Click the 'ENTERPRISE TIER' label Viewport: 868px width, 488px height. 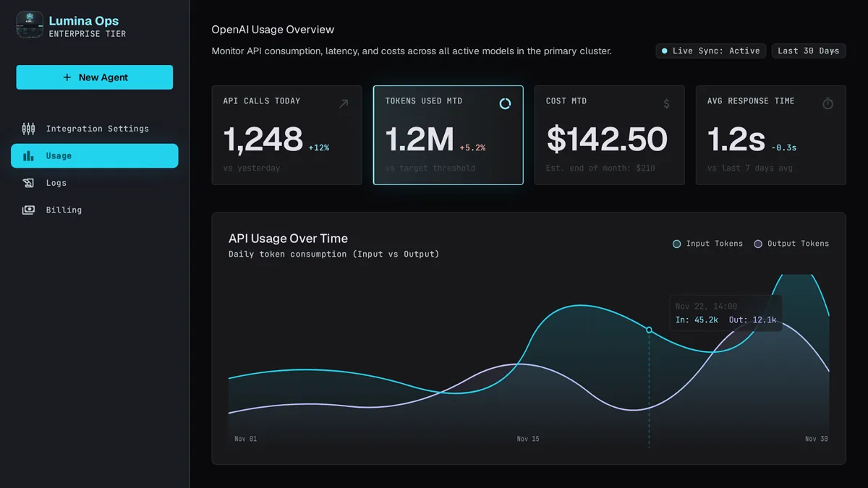(88, 34)
